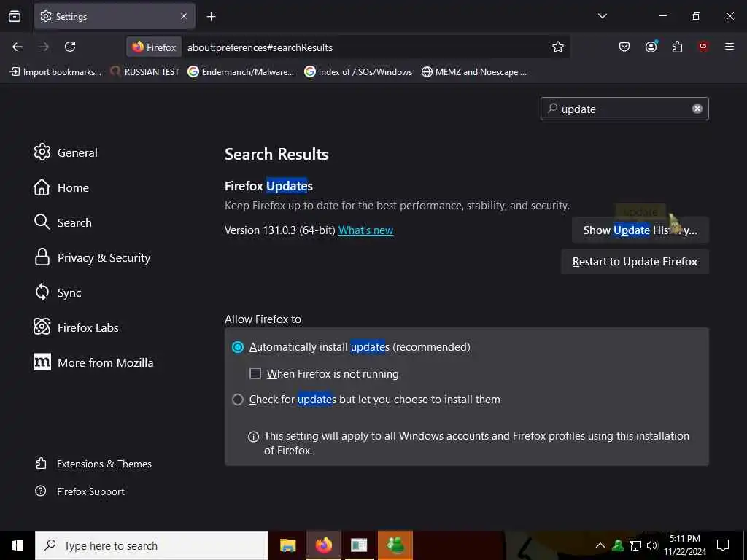The image size is (747, 560).
Task: Open Firefox View icon in tab strip
Action: pyautogui.click(x=15, y=17)
